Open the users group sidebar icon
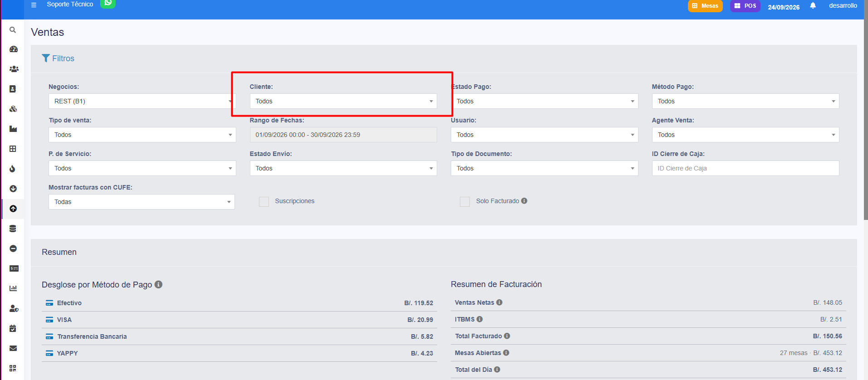The height and width of the screenshot is (380, 868). [x=14, y=69]
